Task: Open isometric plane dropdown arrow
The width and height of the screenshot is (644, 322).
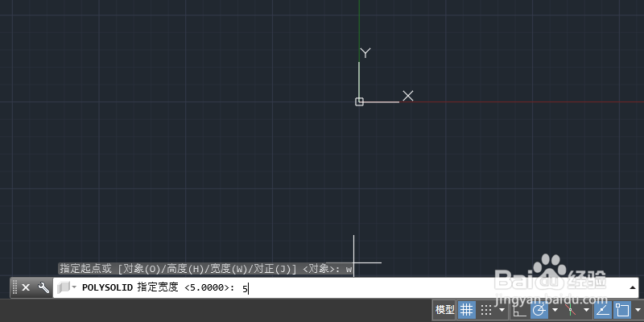Action: pos(586,310)
